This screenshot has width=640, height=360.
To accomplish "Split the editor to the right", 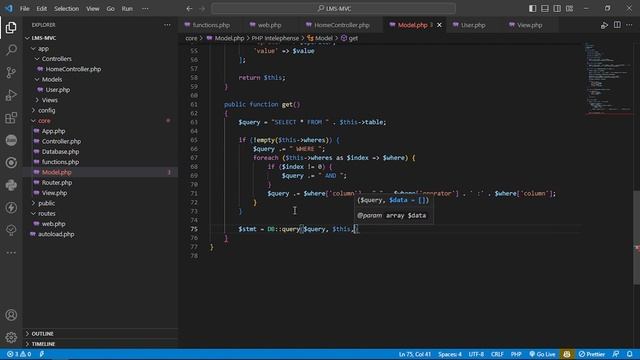I will pyautogui.click(x=617, y=25).
